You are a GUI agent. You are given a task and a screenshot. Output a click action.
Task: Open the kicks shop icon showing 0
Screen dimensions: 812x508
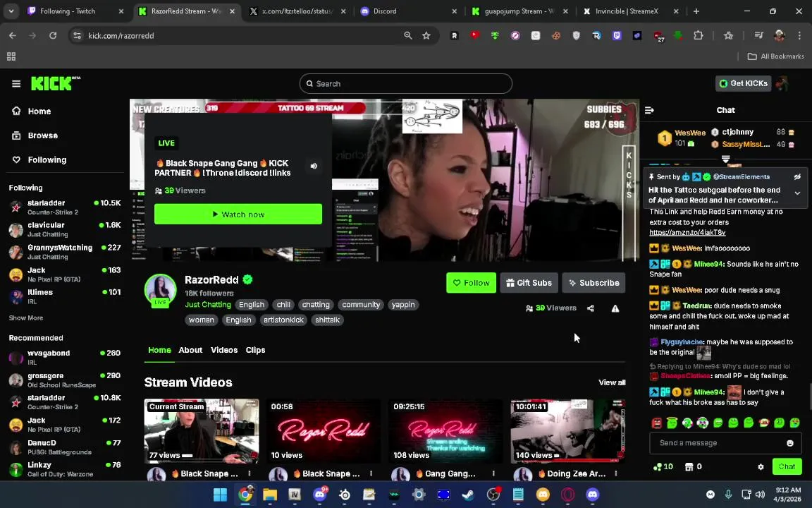click(693, 466)
